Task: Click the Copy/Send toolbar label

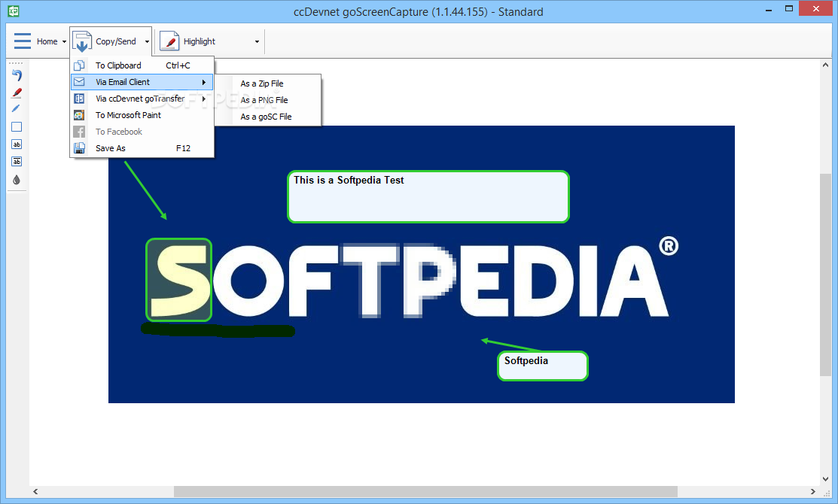Action: (x=116, y=41)
